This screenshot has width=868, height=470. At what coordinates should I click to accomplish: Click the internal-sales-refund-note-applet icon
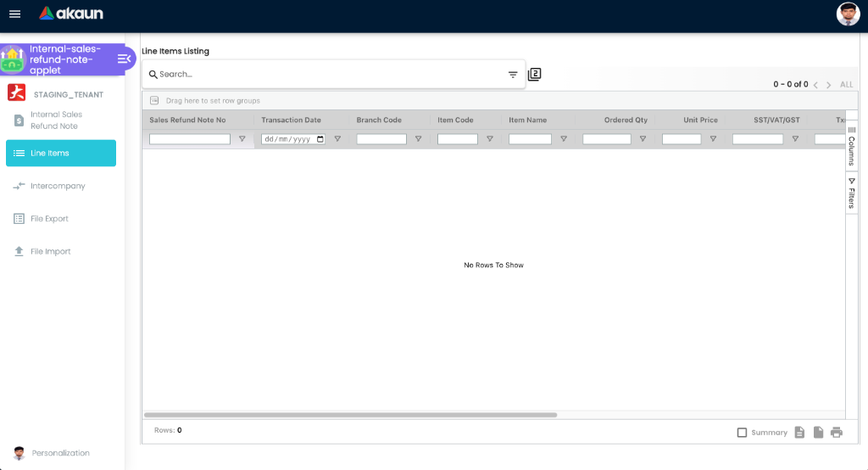(12, 59)
